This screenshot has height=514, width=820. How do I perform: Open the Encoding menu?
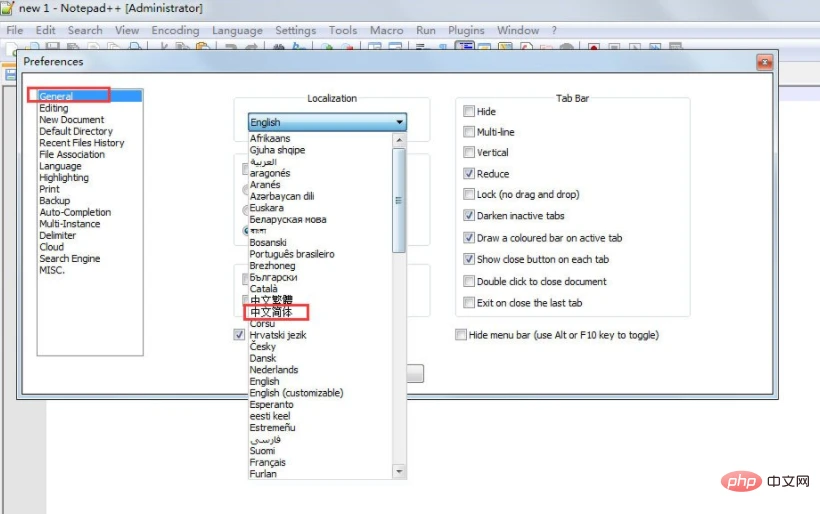pyautogui.click(x=175, y=31)
